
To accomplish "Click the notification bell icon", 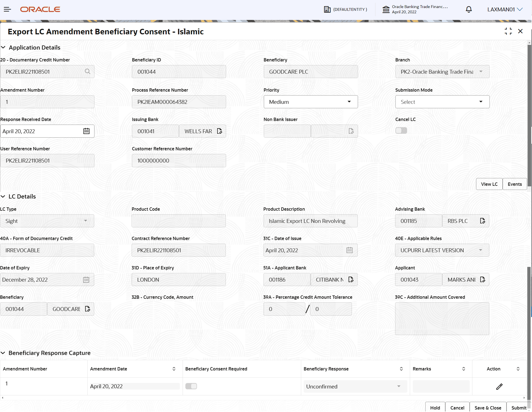I will [x=469, y=9].
